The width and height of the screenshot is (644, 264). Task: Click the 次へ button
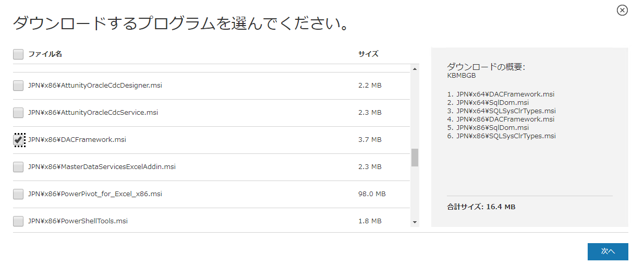coord(607,251)
